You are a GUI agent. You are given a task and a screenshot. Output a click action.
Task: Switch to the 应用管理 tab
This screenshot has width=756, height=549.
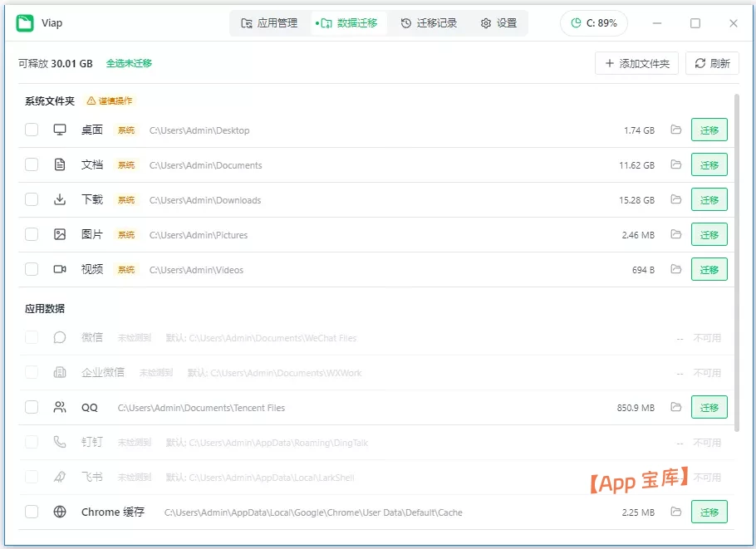click(x=269, y=23)
